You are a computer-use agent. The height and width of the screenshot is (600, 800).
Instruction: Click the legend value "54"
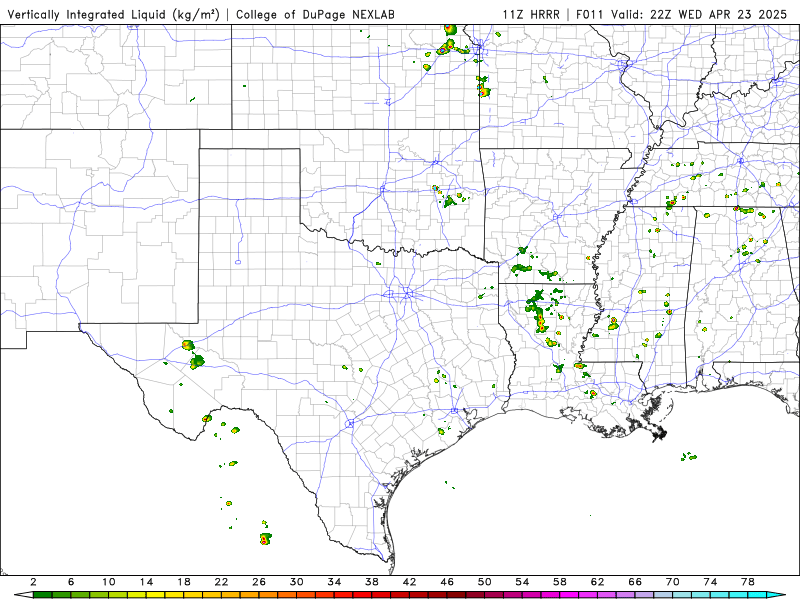(x=522, y=582)
